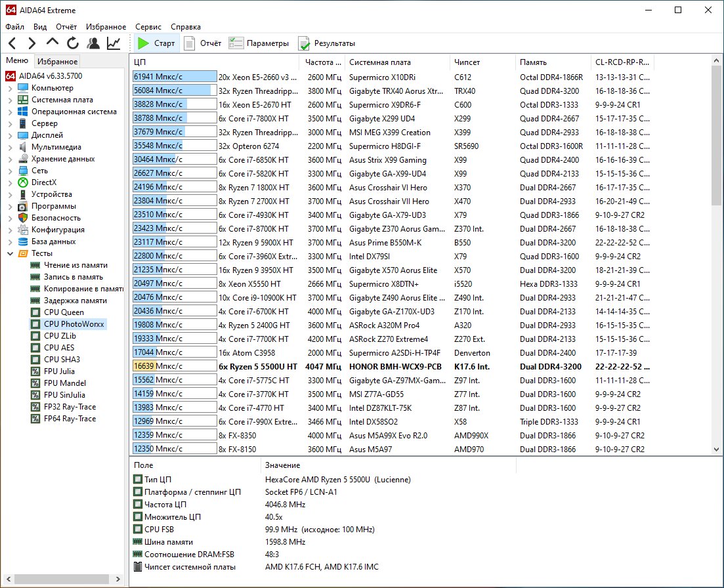Select Чтение из памяти memory icon

pyautogui.click(x=35, y=265)
